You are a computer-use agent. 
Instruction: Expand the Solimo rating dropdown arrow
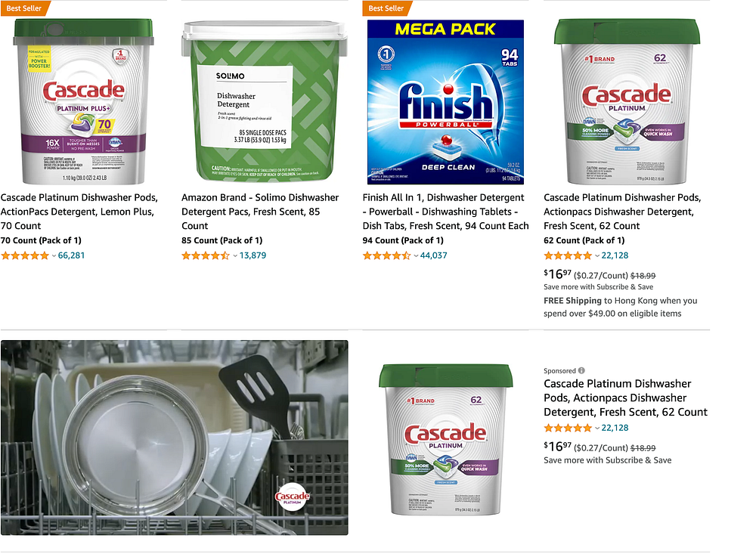click(x=235, y=256)
